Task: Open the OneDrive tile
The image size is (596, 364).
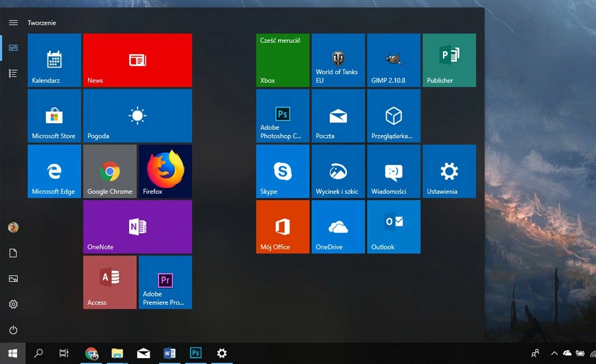Action: 338,227
